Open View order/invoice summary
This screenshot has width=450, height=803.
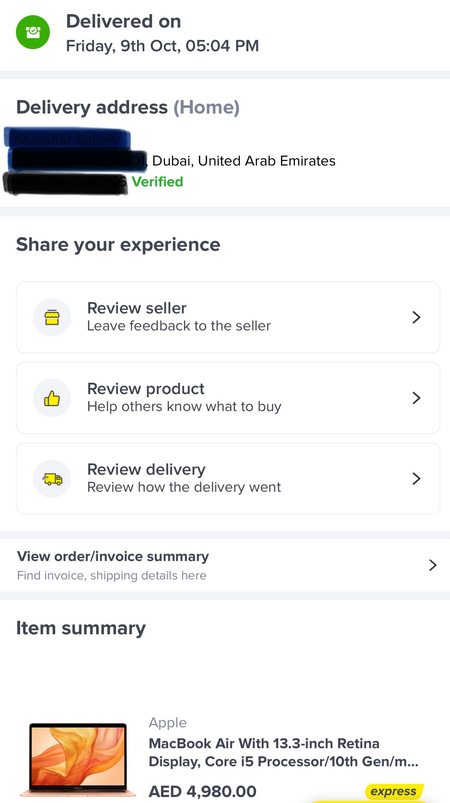point(225,565)
